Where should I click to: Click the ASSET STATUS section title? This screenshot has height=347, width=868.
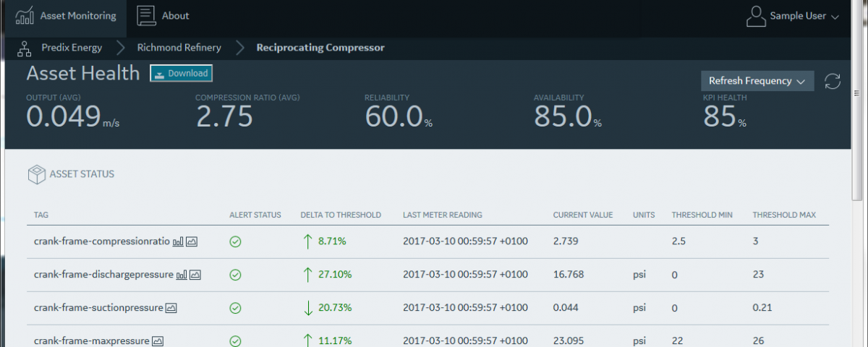82,174
